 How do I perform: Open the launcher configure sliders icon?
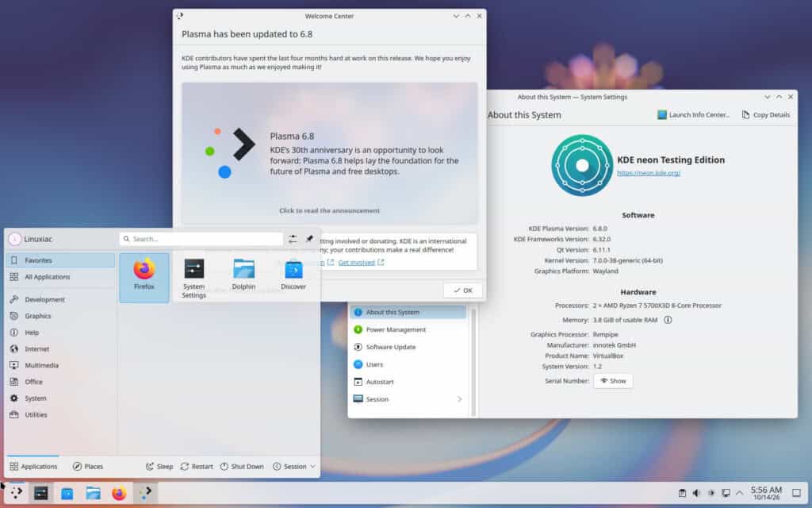point(293,239)
